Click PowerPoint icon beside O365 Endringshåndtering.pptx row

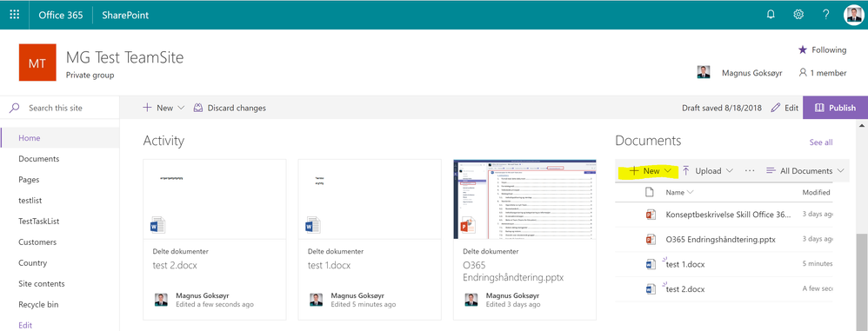[x=651, y=239]
